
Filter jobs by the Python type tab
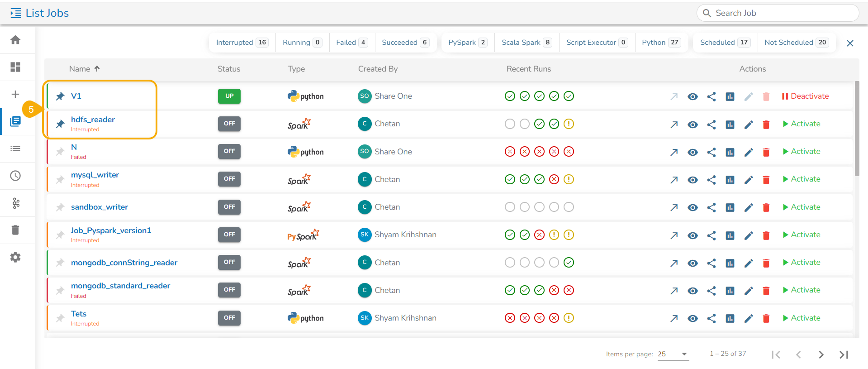click(661, 43)
